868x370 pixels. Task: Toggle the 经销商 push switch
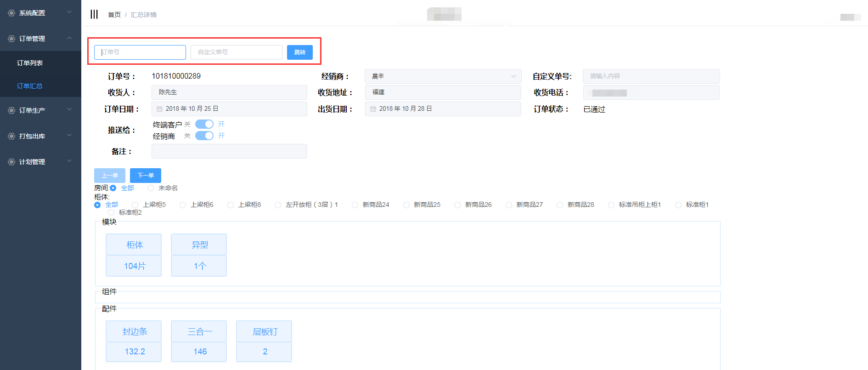point(204,136)
